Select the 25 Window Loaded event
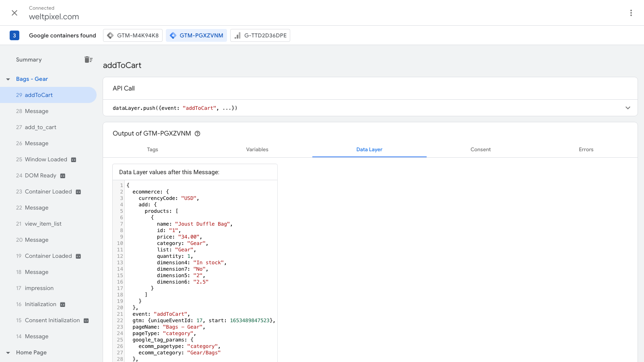 (x=48, y=159)
